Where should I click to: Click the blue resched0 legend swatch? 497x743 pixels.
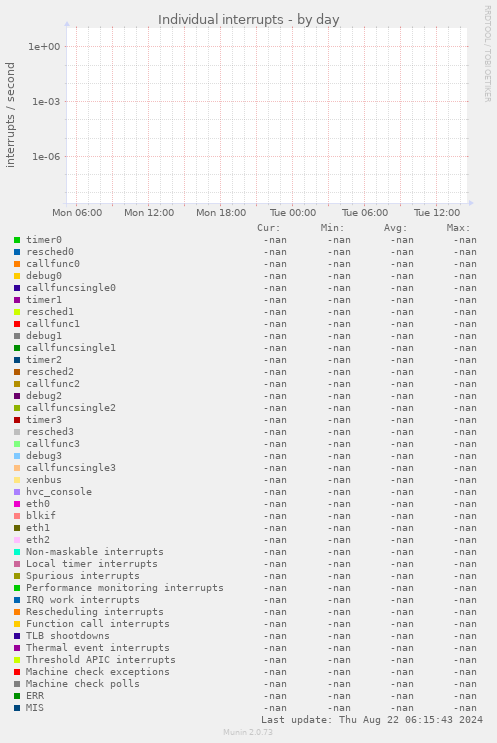(17, 252)
